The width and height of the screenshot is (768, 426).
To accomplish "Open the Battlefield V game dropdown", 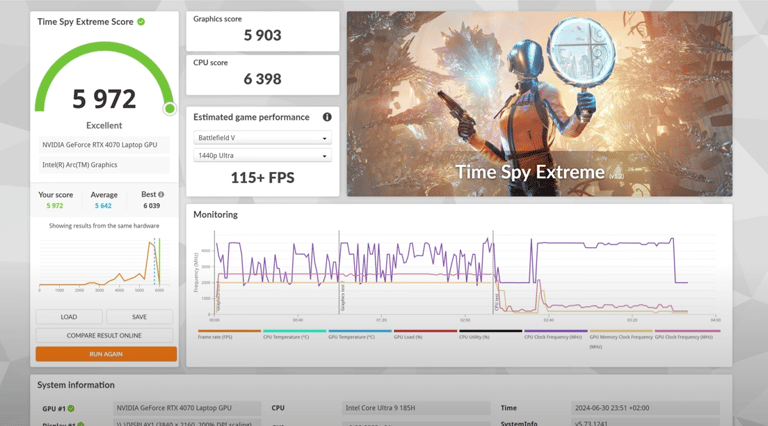I will coord(263,138).
